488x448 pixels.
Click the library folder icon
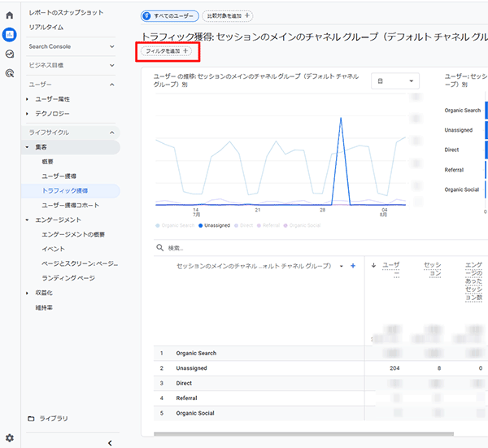tap(31, 418)
